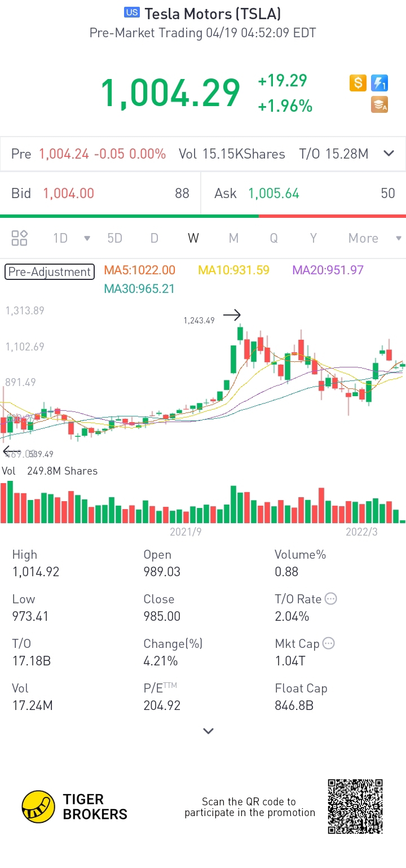Tap info icon next to Mkt Cap

coord(329,643)
